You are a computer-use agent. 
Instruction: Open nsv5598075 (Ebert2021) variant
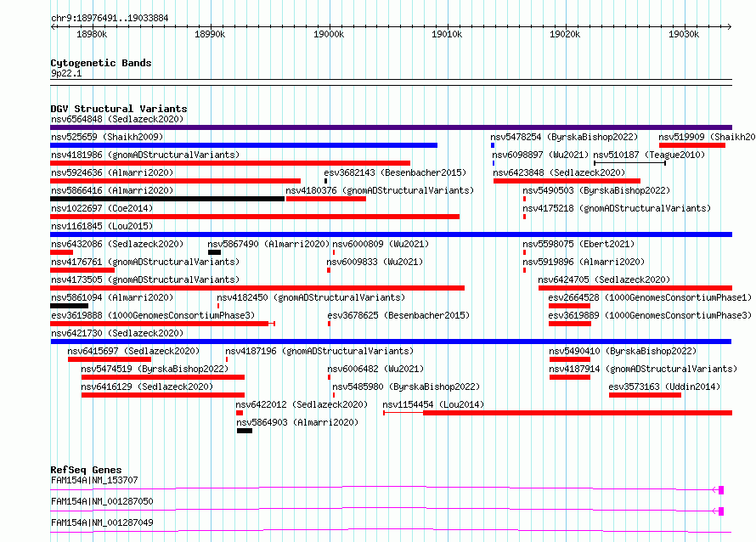(578, 244)
